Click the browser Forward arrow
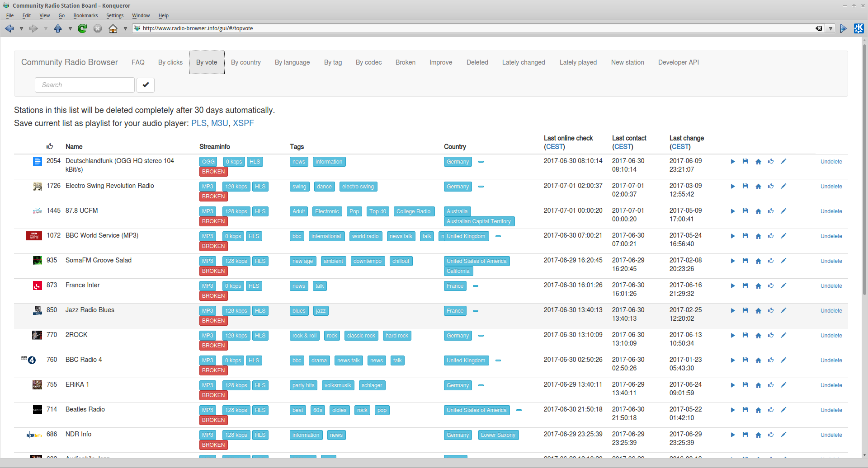Image resolution: width=868 pixels, height=468 pixels. point(33,28)
